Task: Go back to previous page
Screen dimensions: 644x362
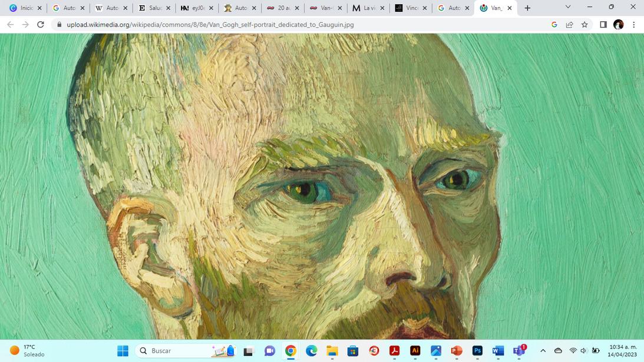Action: 10,25
